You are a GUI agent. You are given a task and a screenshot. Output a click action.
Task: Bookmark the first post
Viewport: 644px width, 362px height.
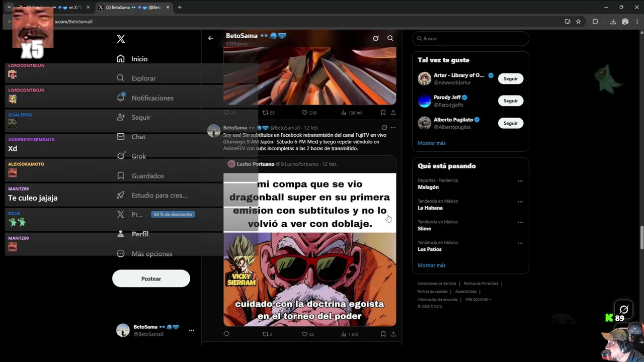(x=383, y=113)
